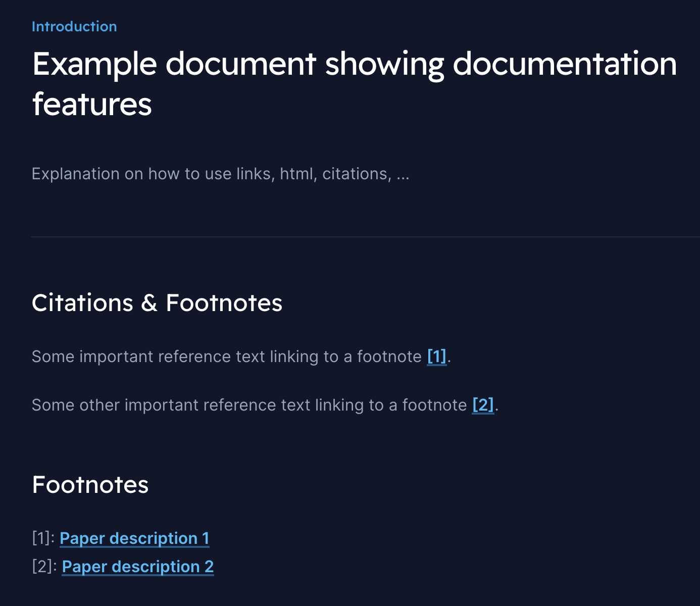This screenshot has width=700, height=606.
Task: Click the footnote reference [1] inline link
Action: pos(436,356)
